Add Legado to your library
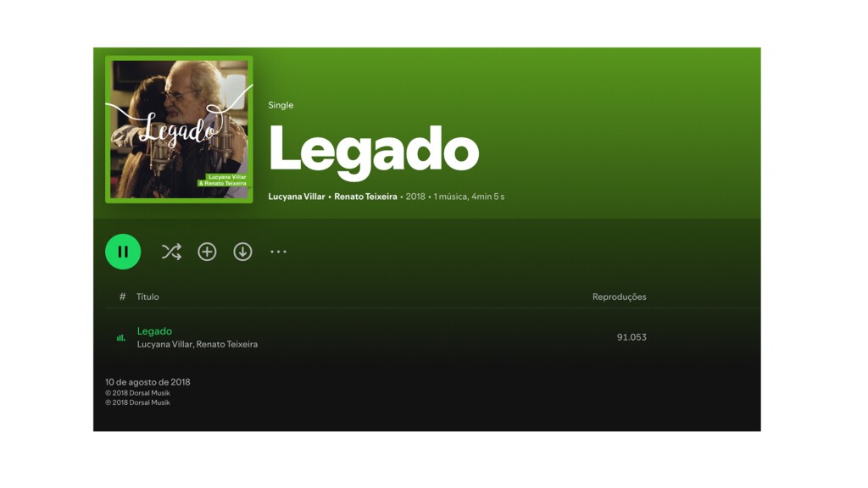This screenshot has height=488, width=868. pyautogui.click(x=207, y=252)
